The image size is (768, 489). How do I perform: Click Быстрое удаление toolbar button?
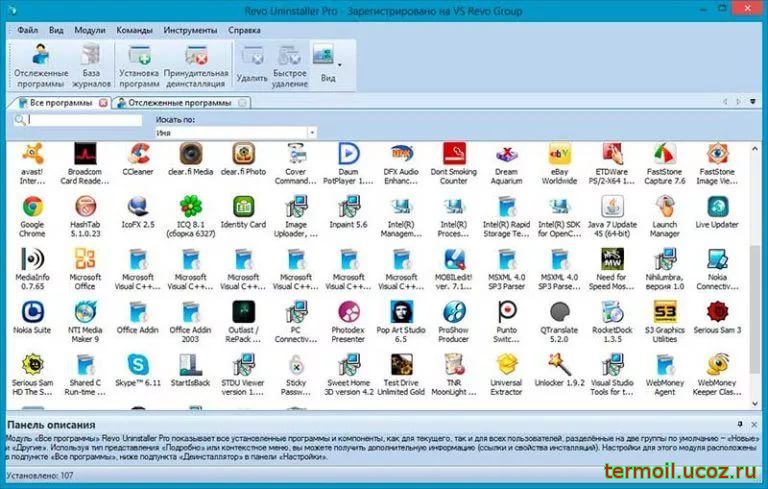pos(290,66)
